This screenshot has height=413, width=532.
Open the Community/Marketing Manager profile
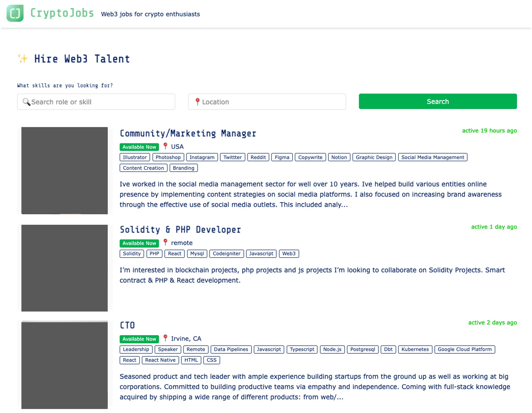click(188, 134)
